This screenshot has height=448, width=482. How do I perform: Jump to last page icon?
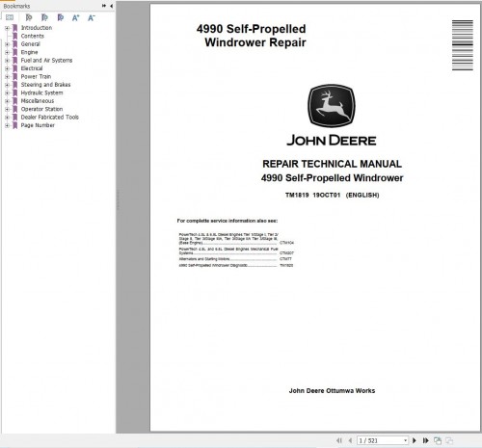tap(425, 440)
